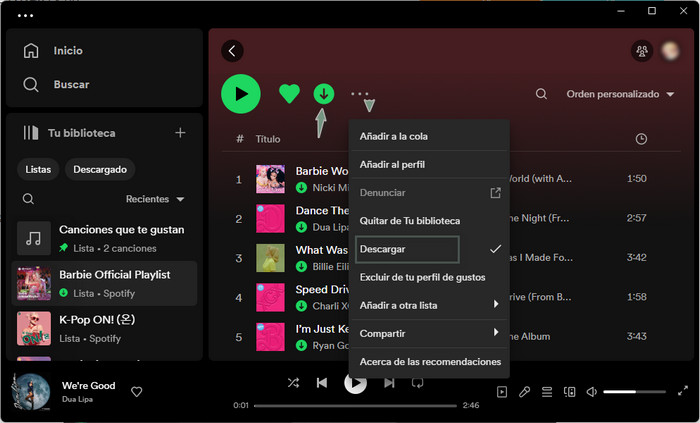The width and height of the screenshot is (700, 423).
Task: Select the Listas filter chip
Action: (38, 170)
